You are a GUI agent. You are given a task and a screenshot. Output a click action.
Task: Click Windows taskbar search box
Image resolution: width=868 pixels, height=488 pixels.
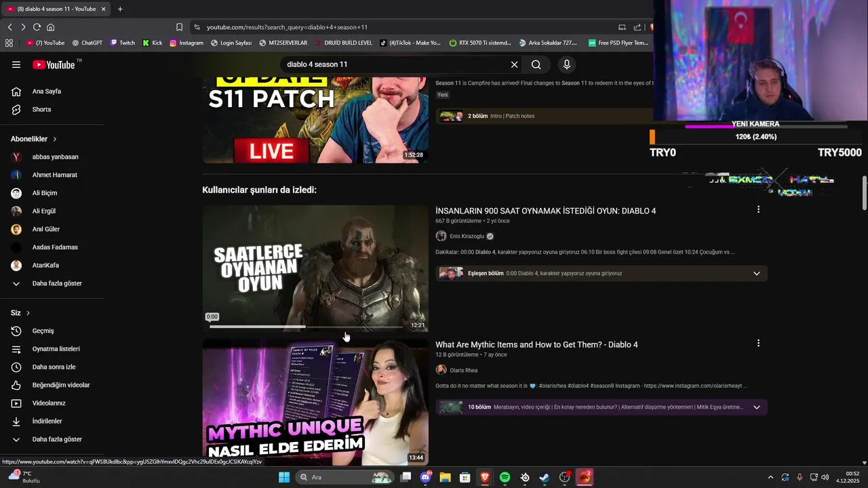(345, 477)
